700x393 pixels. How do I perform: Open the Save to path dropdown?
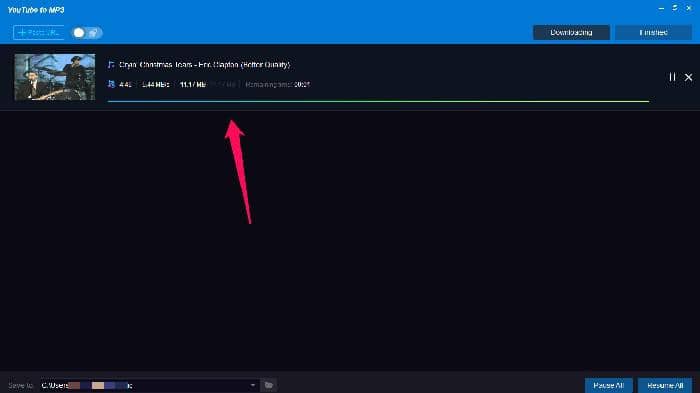253,385
